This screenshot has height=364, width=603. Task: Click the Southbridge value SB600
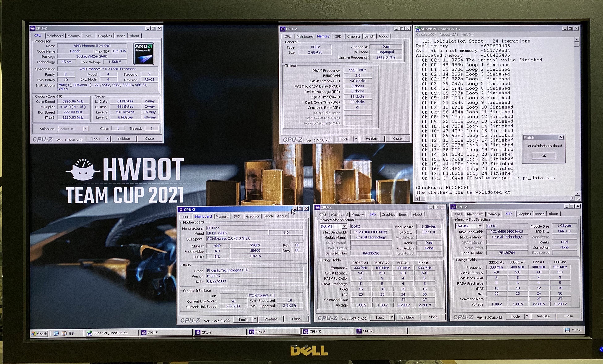point(255,251)
